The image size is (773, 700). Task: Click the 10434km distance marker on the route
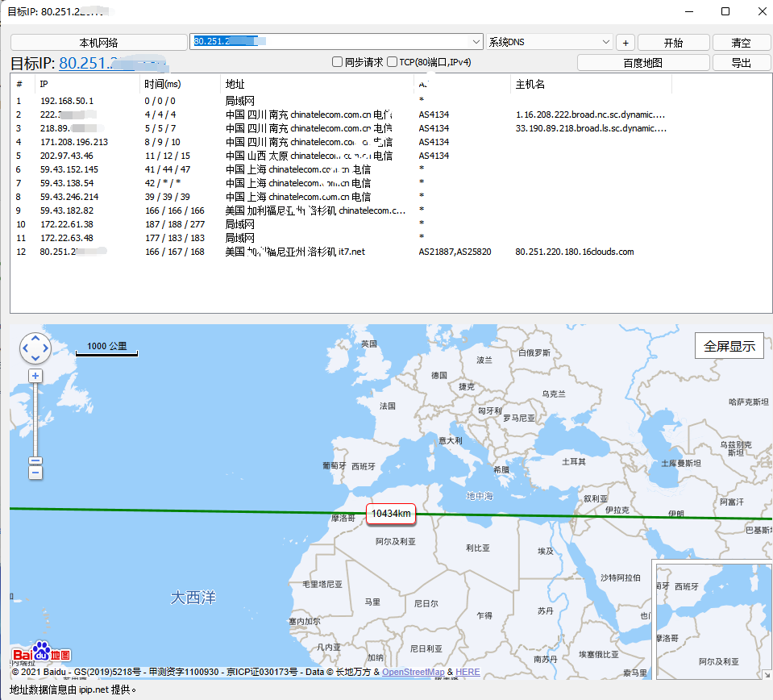pyautogui.click(x=390, y=513)
